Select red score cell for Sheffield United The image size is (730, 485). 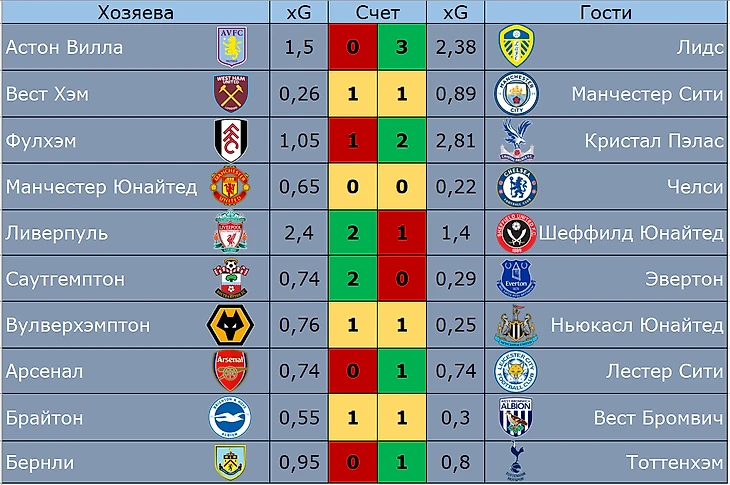[402, 232]
